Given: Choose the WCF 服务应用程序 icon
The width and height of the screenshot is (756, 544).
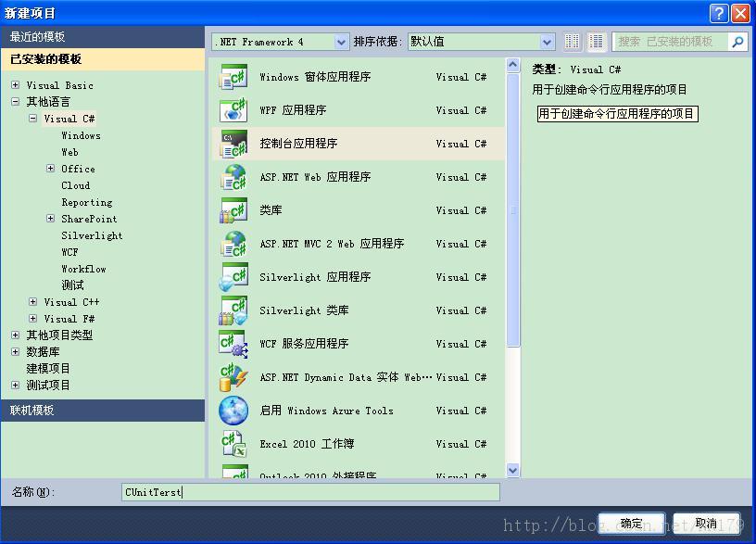Looking at the screenshot, I should [233, 344].
